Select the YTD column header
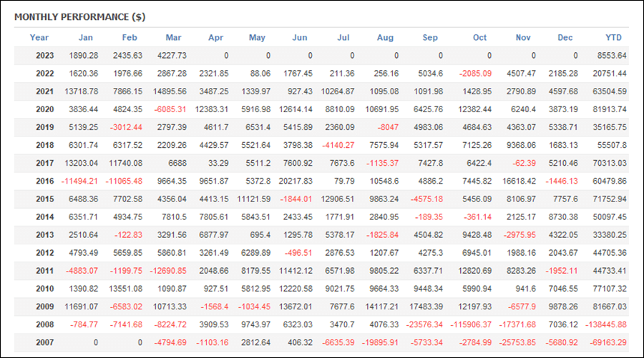 (613, 37)
